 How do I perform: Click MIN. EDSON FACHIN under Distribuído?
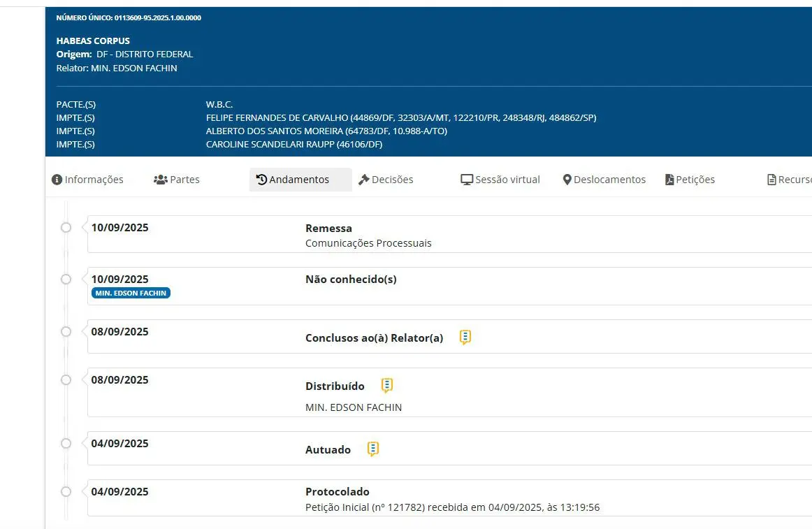coord(354,407)
